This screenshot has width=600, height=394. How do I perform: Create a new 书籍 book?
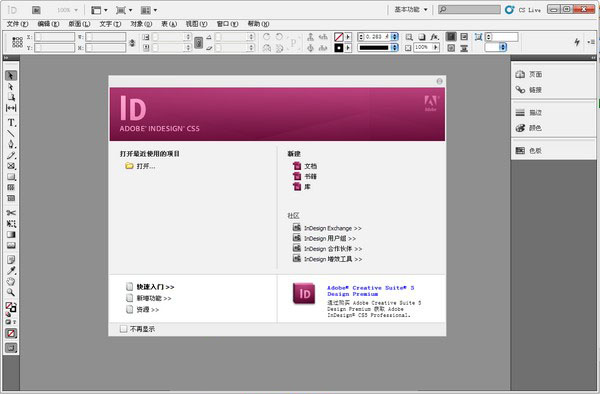click(x=305, y=176)
